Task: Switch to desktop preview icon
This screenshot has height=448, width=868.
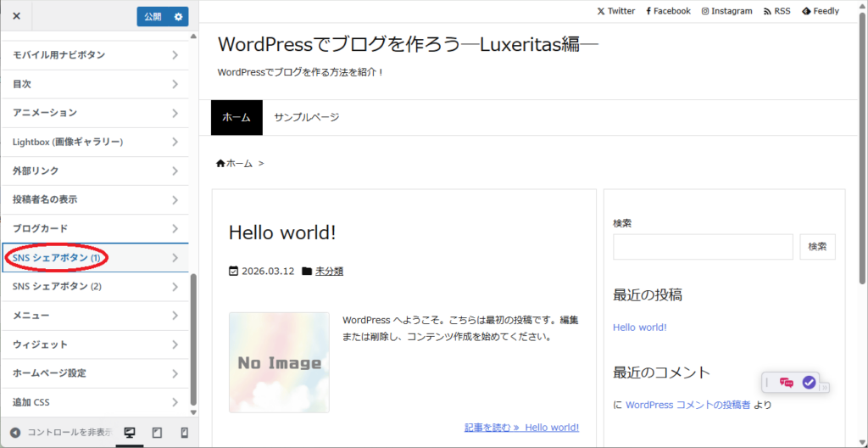Action: (130, 433)
